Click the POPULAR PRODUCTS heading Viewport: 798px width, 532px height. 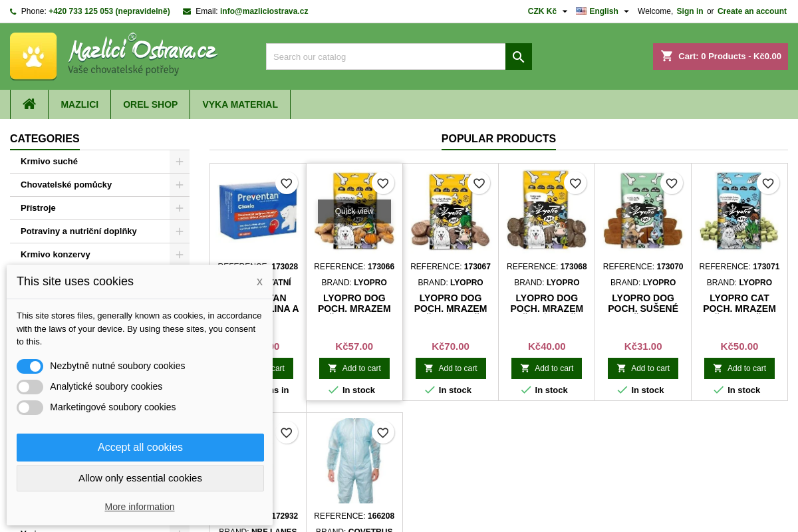coord(499,139)
